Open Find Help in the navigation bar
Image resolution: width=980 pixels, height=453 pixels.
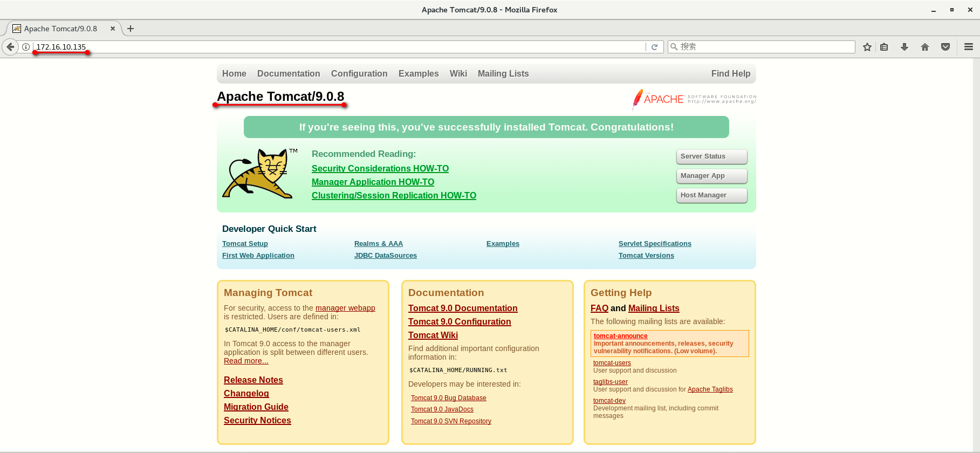[x=731, y=74]
